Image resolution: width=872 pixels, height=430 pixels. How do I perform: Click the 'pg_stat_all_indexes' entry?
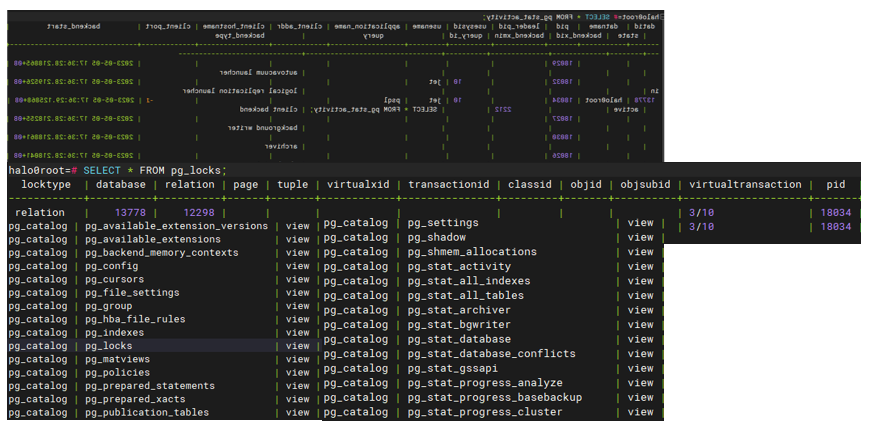click(x=469, y=281)
